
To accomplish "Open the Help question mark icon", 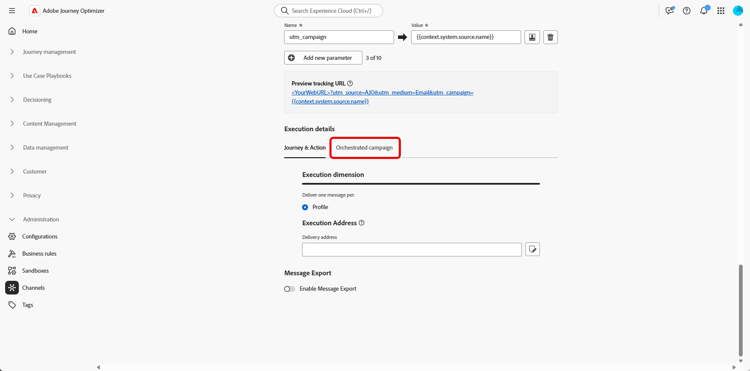I will click(686, 11).
